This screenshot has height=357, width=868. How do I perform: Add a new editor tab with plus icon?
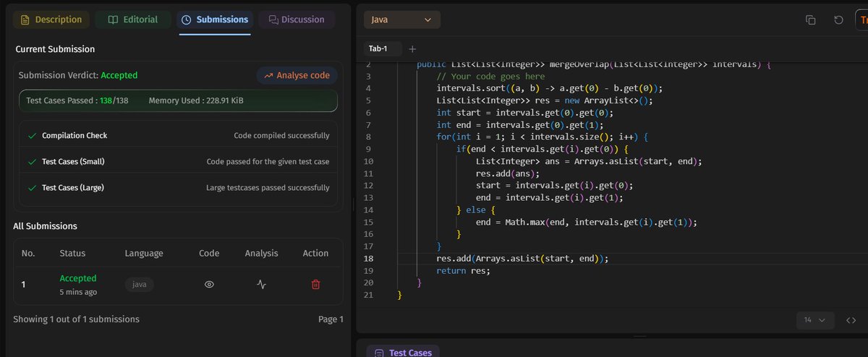(x=412, y=49)
